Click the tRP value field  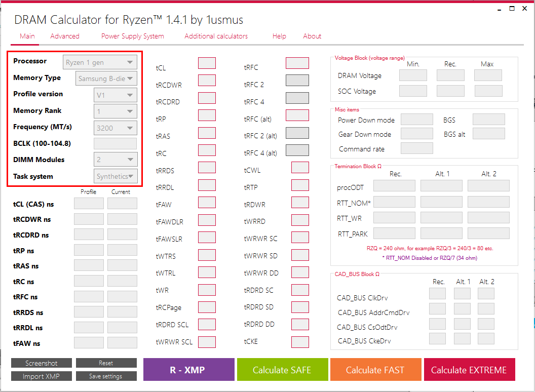click(207, 115)
